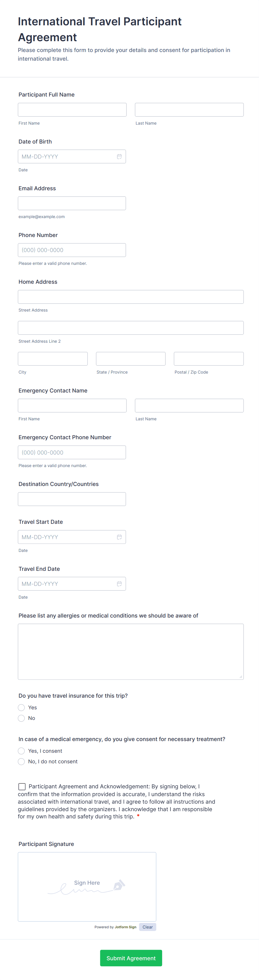Screen dimensions: 259x980
Task: Open the Travel End Date calendar icon
Action: [x=119, y=584]
